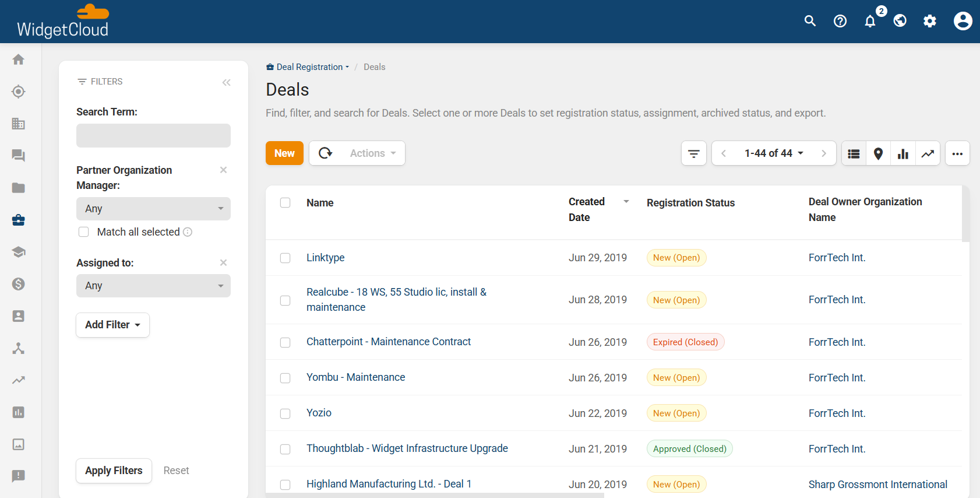980x498 pixels.
Task: Open the notifications bell
Action: point(870,22)
